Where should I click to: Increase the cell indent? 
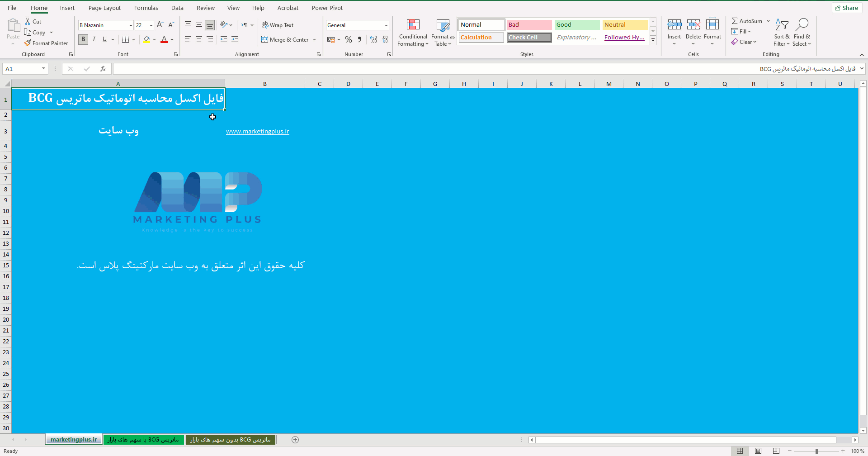coord(235,39)
